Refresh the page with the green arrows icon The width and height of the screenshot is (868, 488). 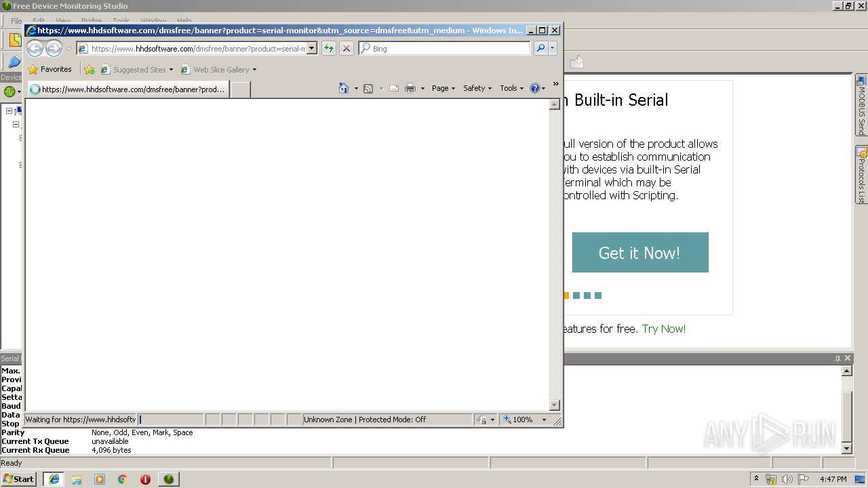(329, 48)
